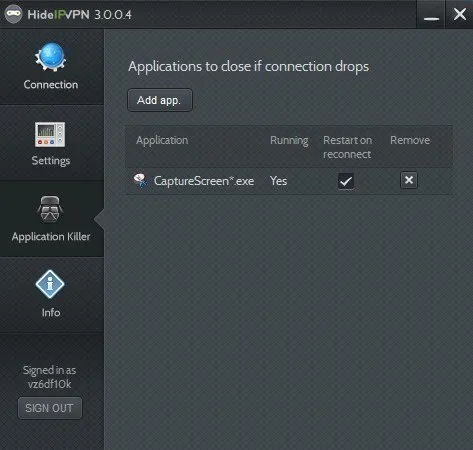This screenshot has width=473, height=450.
Task: Select the Application Killer helmet icon
Action: tap(50, 209)
